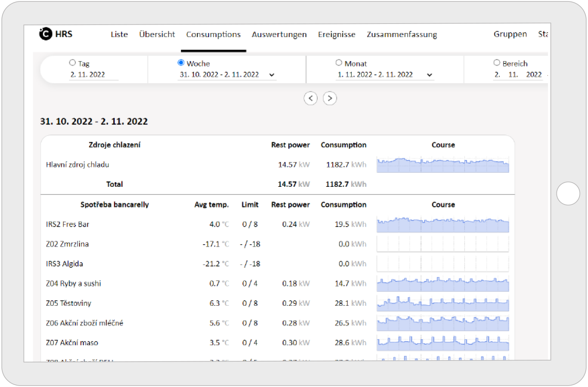Switch to the Übersicht tab
Screen dimensions: 588x387
[x=157, y=34]
